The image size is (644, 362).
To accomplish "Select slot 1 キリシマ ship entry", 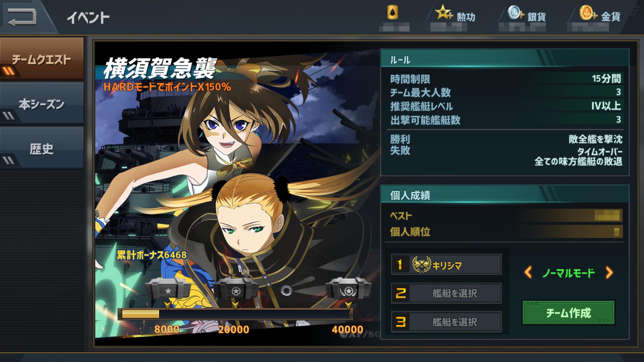I will click(x=446, y=264).
